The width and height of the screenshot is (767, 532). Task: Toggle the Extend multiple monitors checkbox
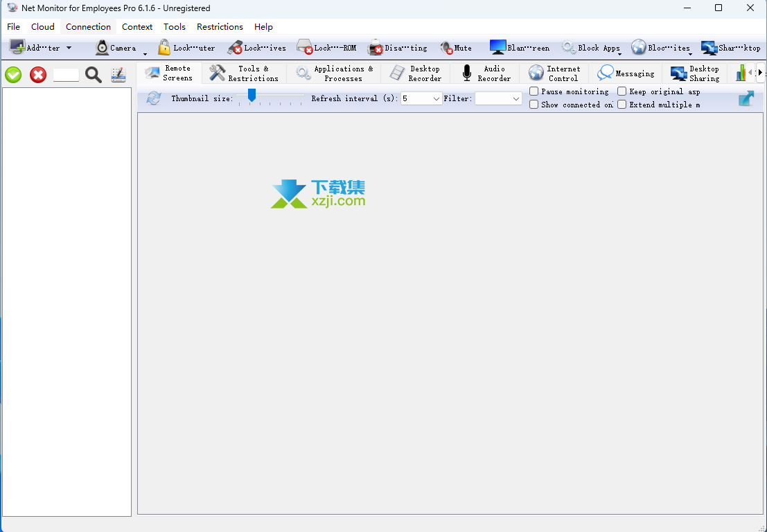pyautogui.click(x=621, y=104)
